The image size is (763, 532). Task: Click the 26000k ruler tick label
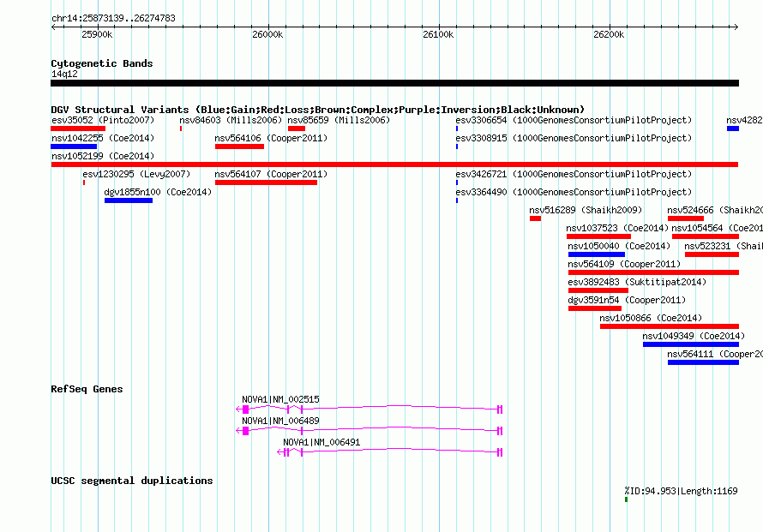(x=267, y=34)
